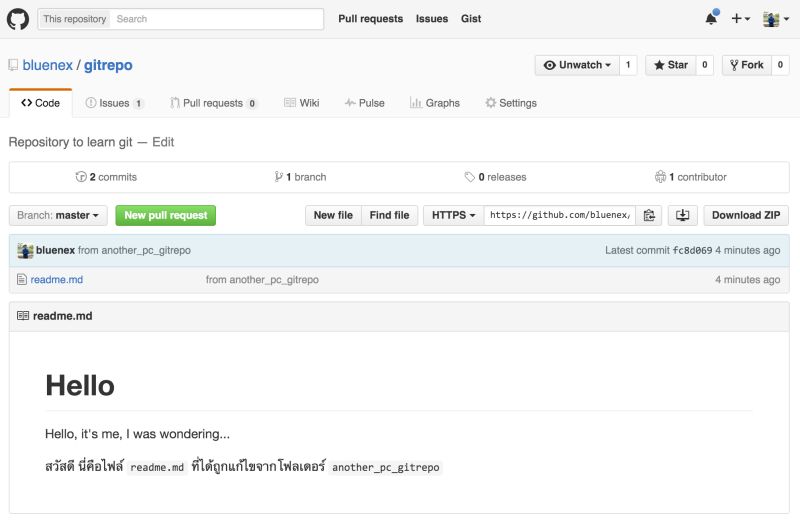The image size is (800, 521).
Task: Focus the repository search field
Action: click(x=216, y=19)
